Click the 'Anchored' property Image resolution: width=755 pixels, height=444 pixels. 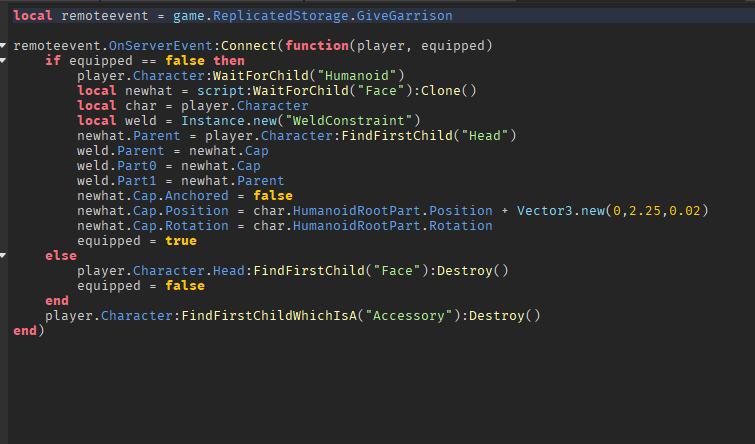pyautogui.click(x=196, y=196)
